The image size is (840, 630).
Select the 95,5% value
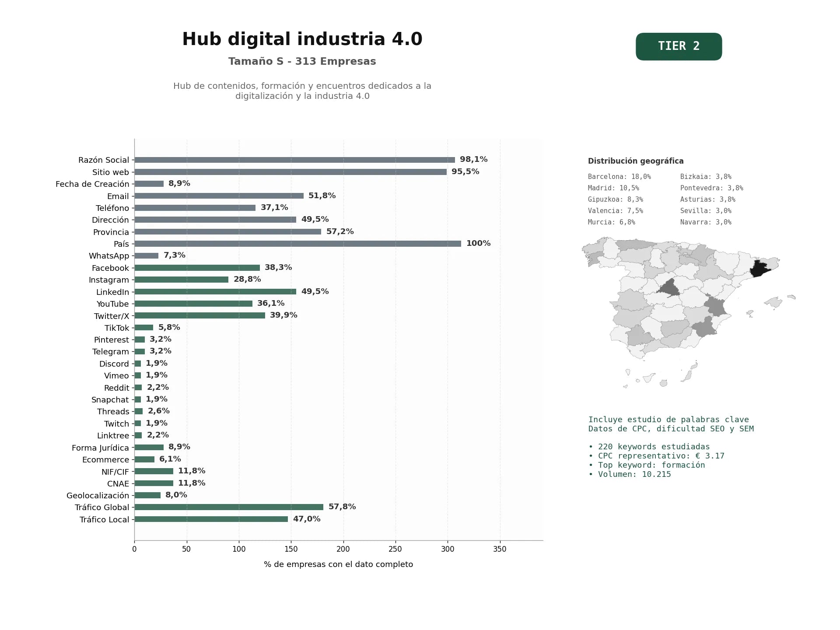(465, 171)
